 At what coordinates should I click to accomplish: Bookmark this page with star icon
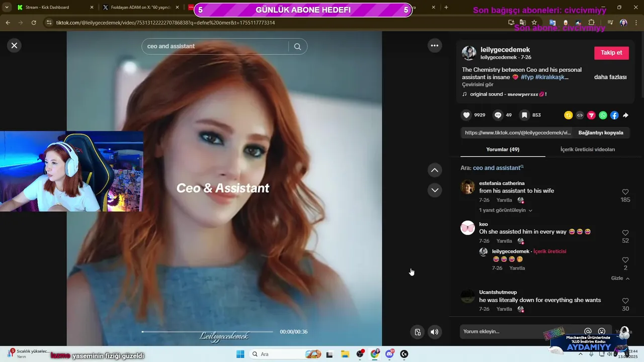[534, 23]
